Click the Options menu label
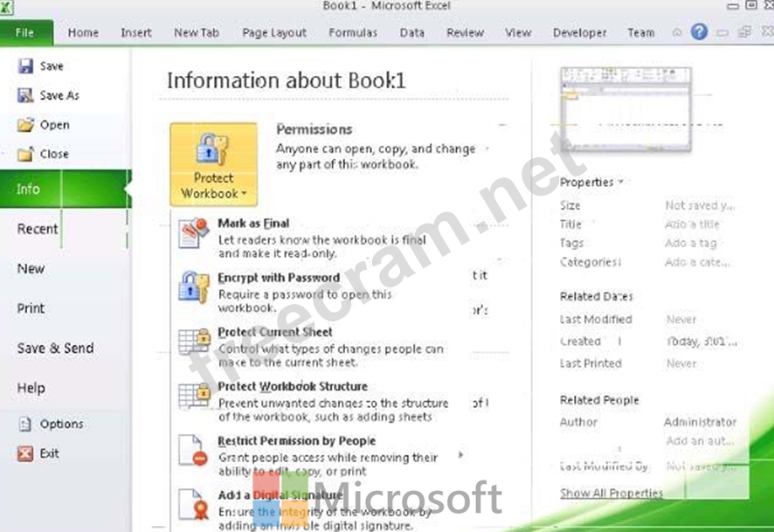Image resolution: width=774 pixels, height=532 pixels. (x=62, y=424)
